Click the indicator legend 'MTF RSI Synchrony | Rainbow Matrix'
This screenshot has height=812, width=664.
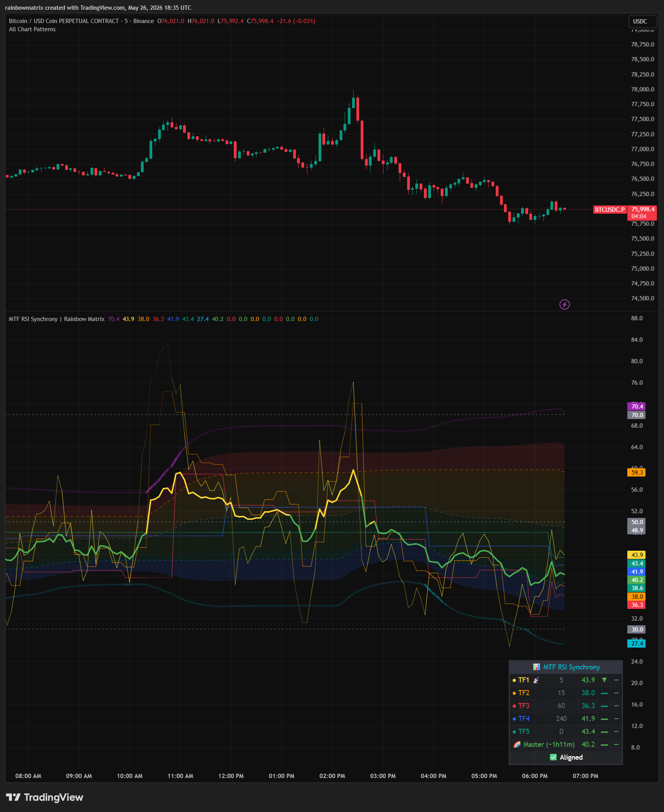(x=57, y=319)
